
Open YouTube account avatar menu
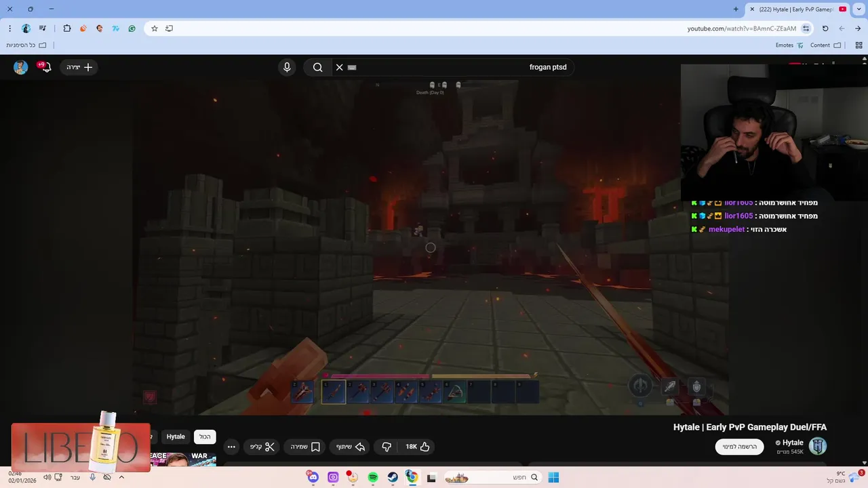click(20, 67)
